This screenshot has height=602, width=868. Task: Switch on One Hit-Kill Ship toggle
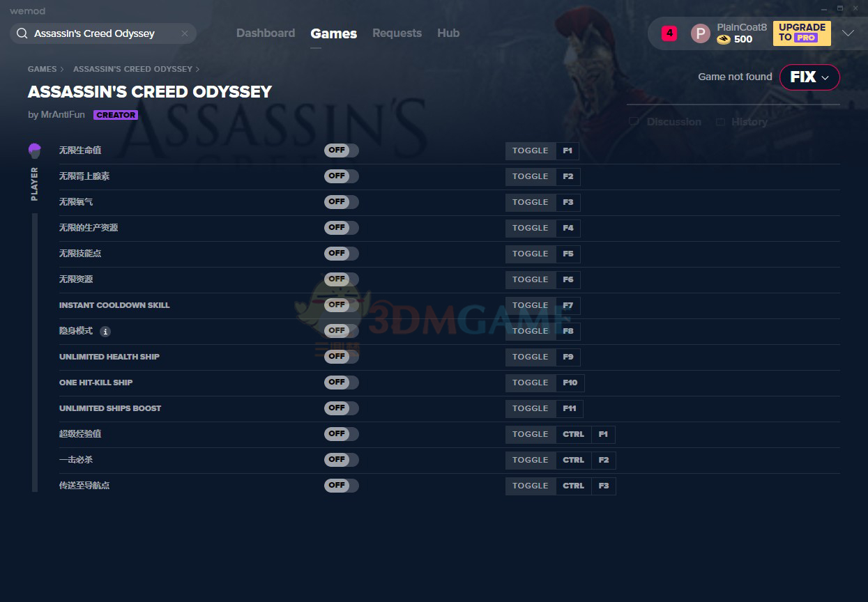(341, 383)
